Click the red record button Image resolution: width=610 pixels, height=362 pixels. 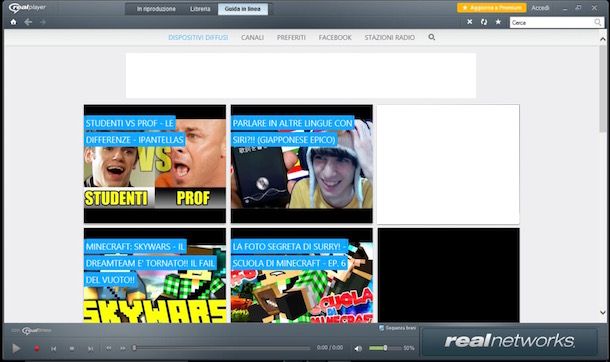(37, 348)
